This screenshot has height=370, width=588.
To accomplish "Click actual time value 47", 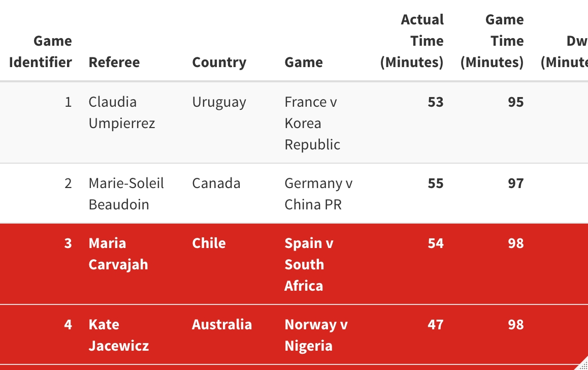I will (436, 324).
